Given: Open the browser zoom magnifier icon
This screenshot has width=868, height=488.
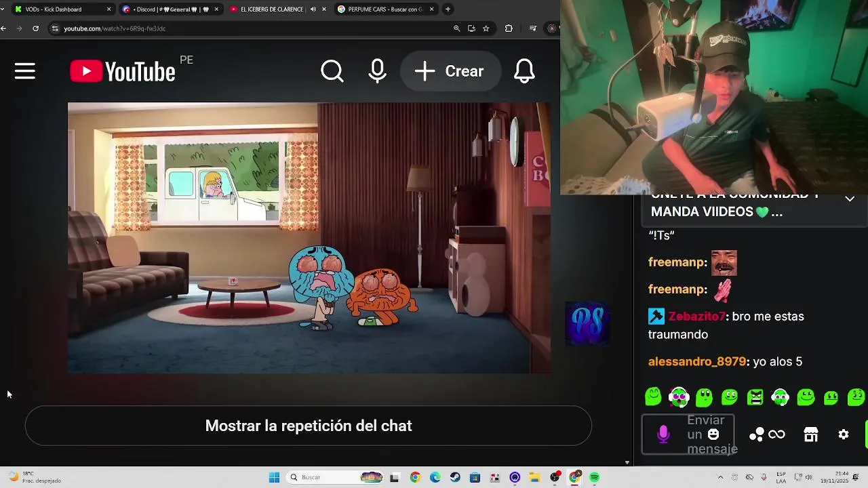Looking at the screenshot, I should [x=456, y=28].
